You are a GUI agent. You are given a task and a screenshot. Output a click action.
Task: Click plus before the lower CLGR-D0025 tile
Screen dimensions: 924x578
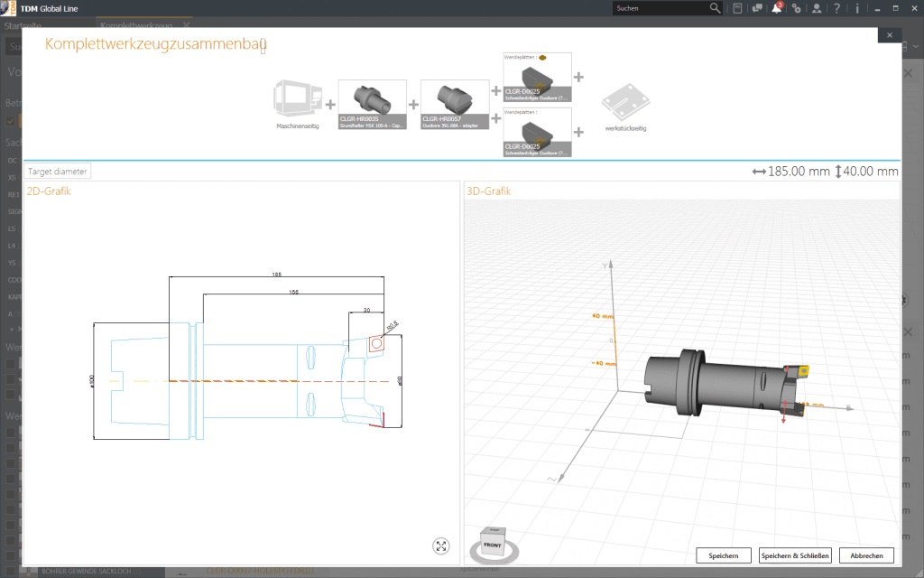click(496, 118)
